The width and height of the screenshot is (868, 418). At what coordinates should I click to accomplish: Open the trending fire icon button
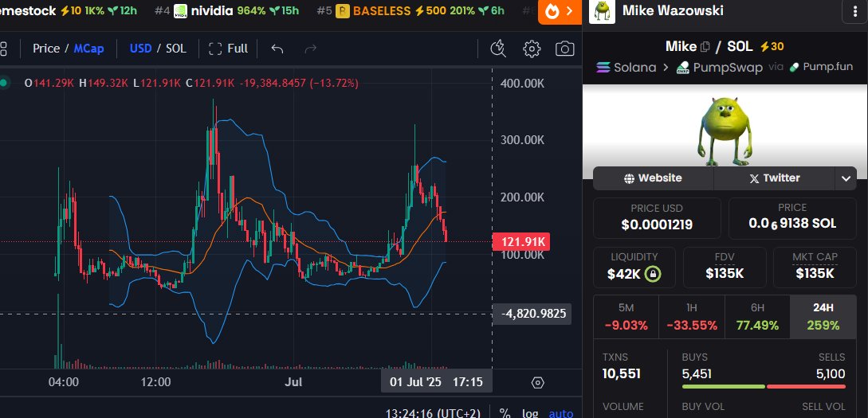(x=559, y=12)
